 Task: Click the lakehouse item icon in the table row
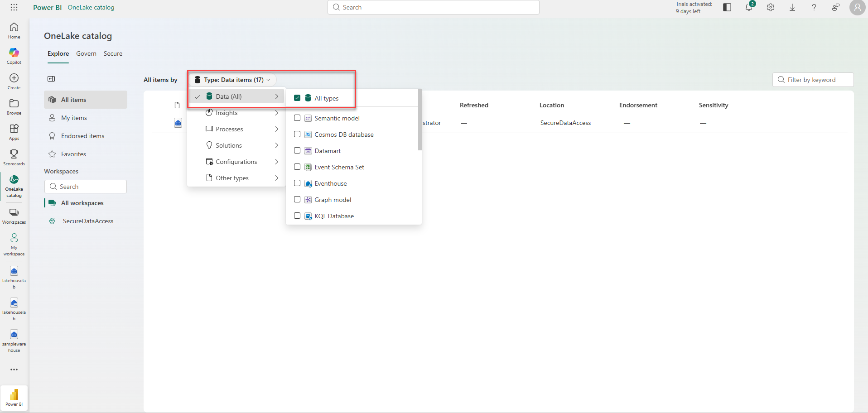[x=178, y=123]
